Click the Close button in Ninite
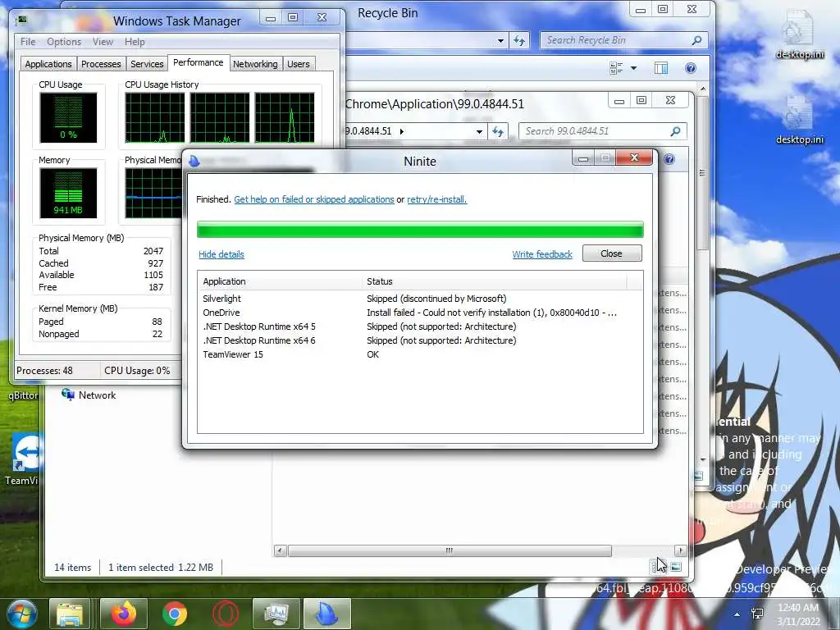 611,253
